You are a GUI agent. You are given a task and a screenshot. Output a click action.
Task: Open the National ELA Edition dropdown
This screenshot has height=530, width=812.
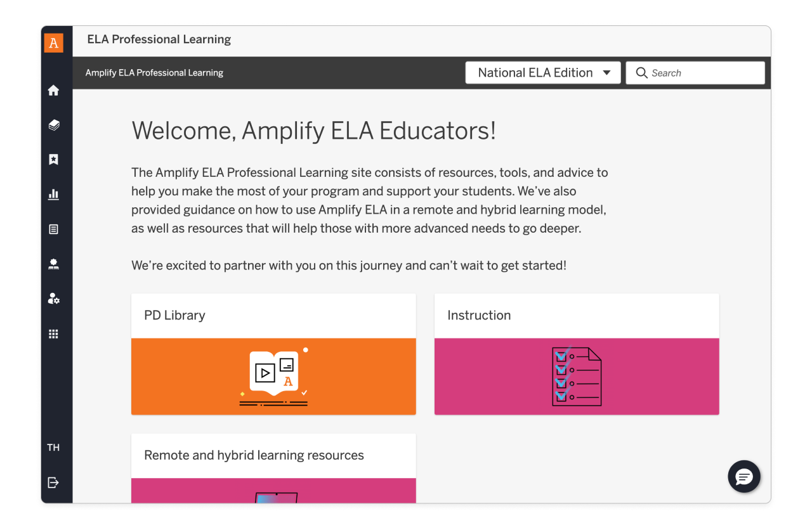(542, 72)
